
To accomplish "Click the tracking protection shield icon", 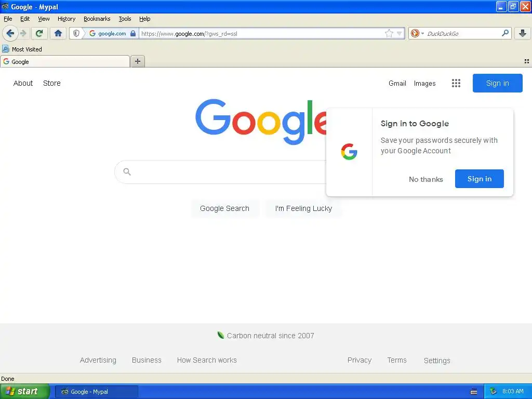I will point(76,33).
